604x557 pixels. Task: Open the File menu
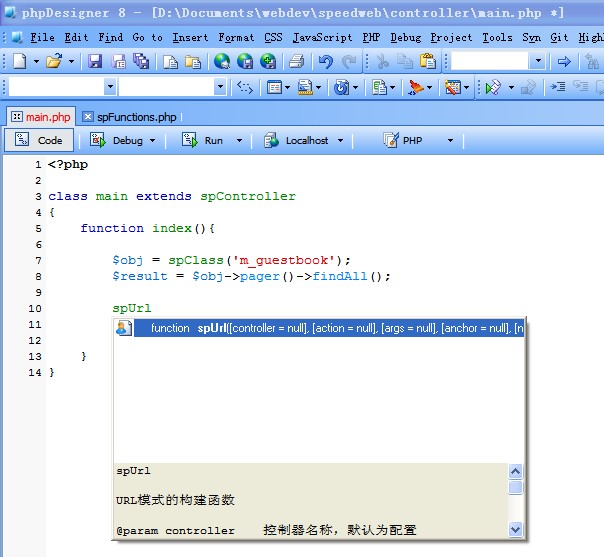coord(42,37)
